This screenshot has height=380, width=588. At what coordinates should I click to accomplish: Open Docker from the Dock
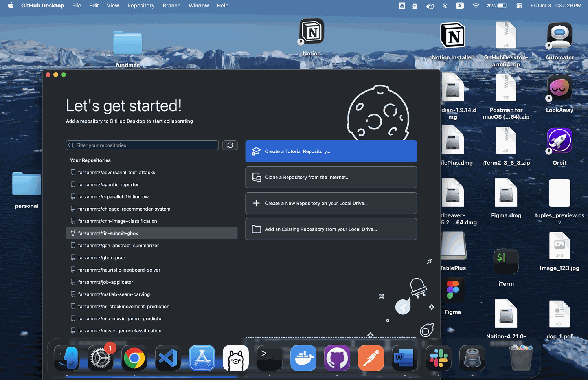point(303,358)
